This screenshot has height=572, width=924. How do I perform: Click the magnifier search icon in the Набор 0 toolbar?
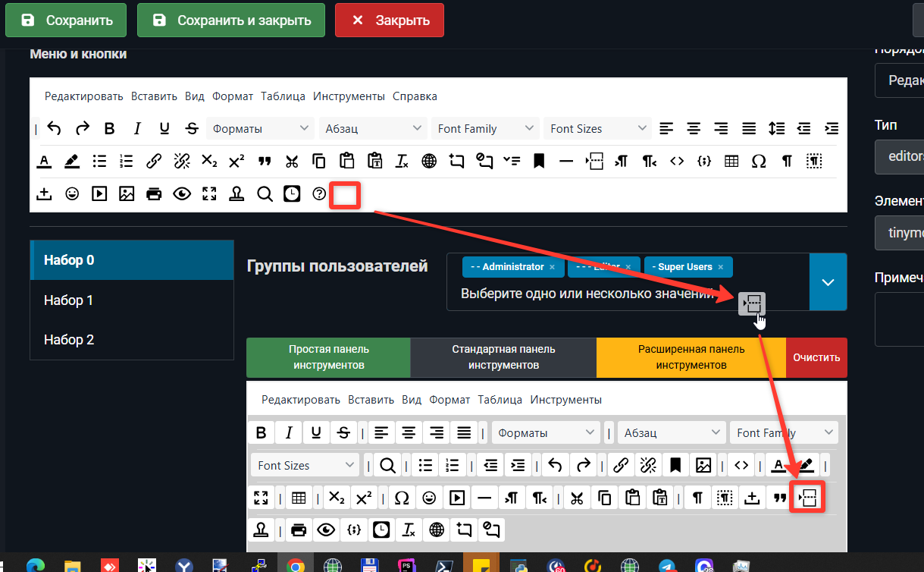pos(387,465)
